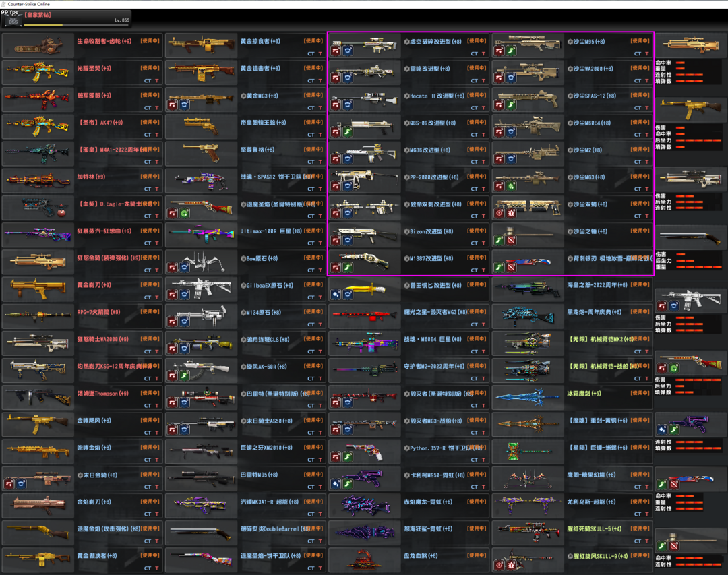The height and width of the screenshot is (575, 728).
Task: Click the green boot badge on Python.357-R
Action: tap(347, 457)
